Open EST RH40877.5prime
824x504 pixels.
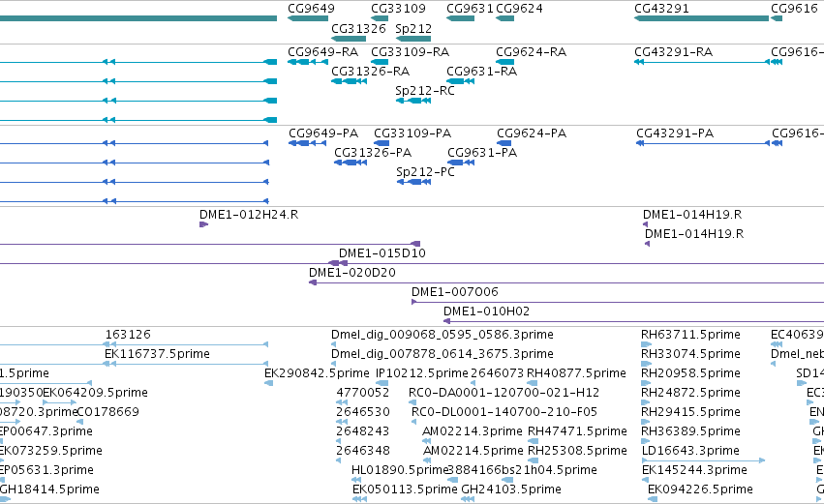[x=576, y=373]
